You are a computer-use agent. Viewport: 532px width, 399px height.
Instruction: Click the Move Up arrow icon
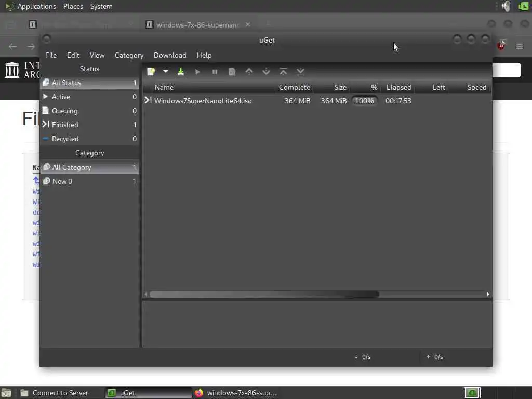pos(249,72)
